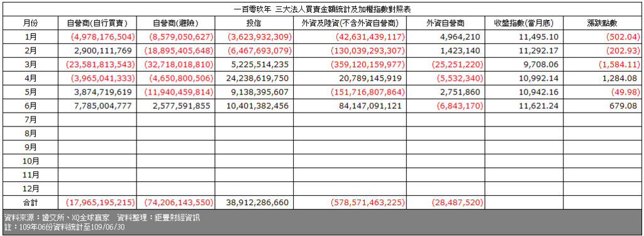Image resolution: width=644 pixels, height=236 pixels.
Task: Select cell value (151,716,807,864)
Action: [368, 92]
